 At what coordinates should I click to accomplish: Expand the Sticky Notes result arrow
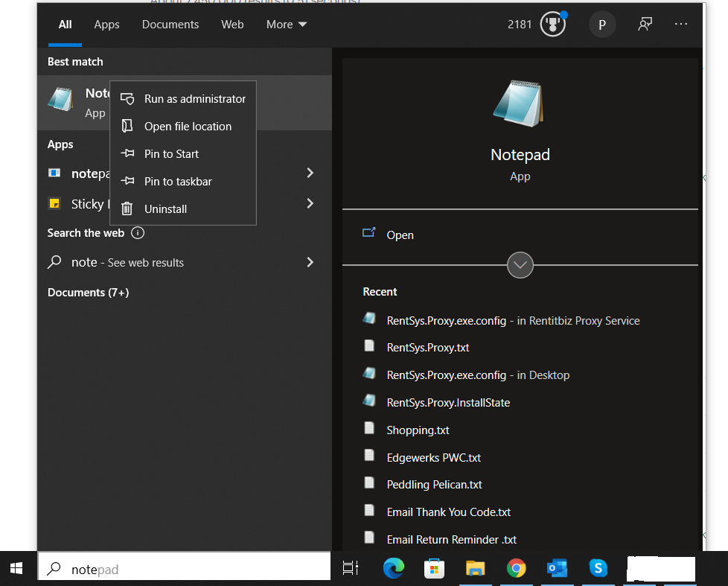tap(310, 203)
